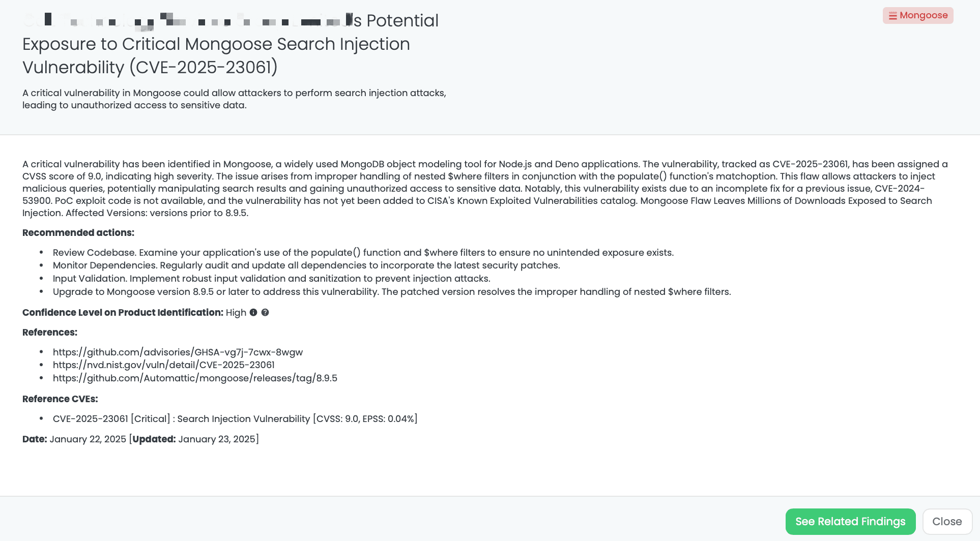Close the vulnerability details dialog
Image resolution: width=980 pixels, height=541 pixels.
pyautogui.click(x=946, y=521)
